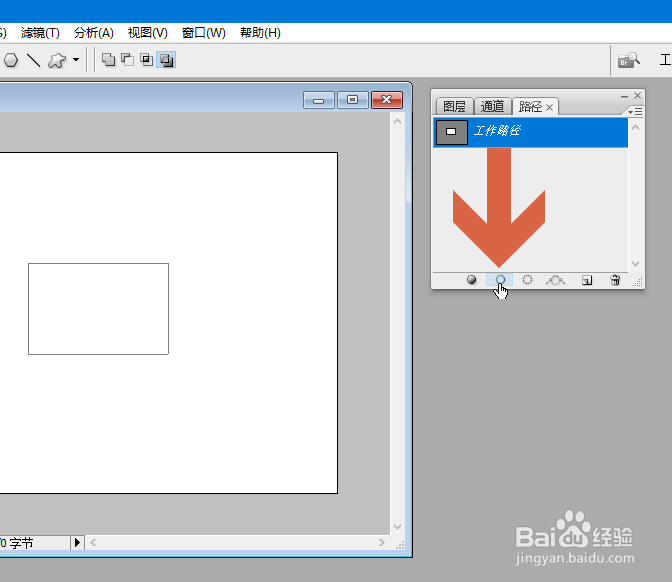Minimize the paths panel

[624, 96]
